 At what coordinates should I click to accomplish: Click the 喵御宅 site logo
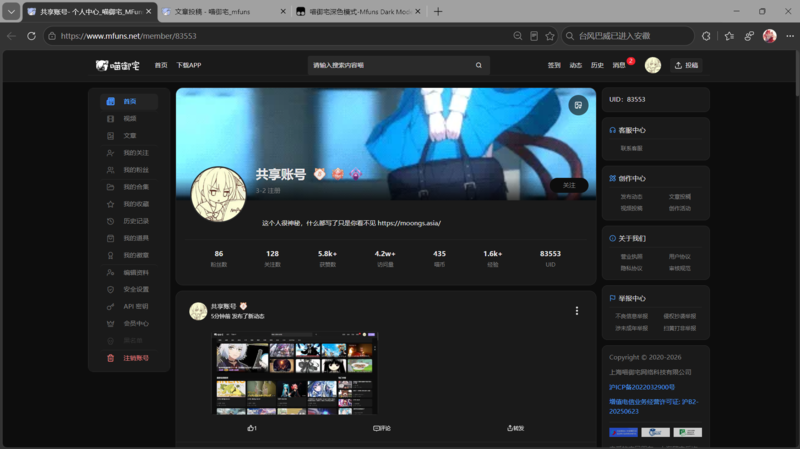tap(117, 65)
